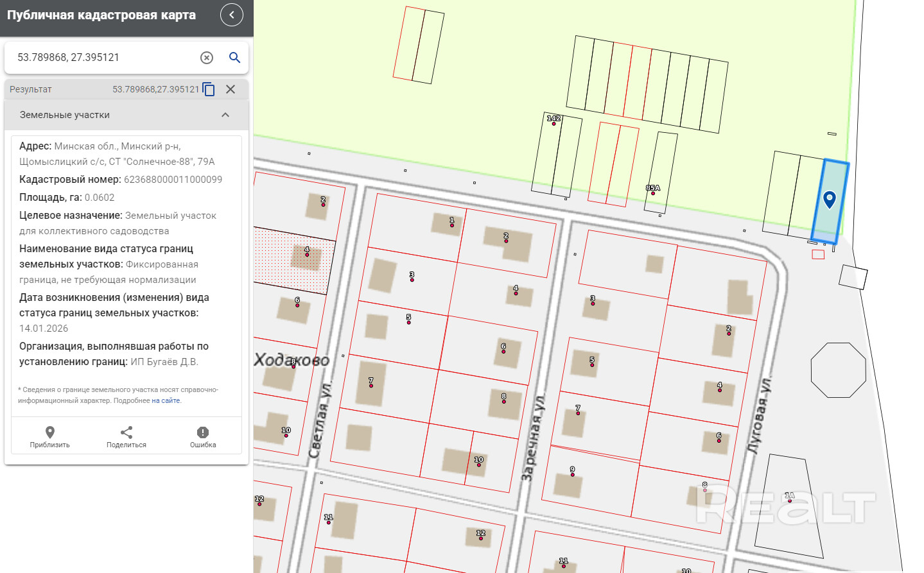Viewport: 924px width, 573px height.
Task: Click the Заречная ул. street label
Action: tap(534, 438)
